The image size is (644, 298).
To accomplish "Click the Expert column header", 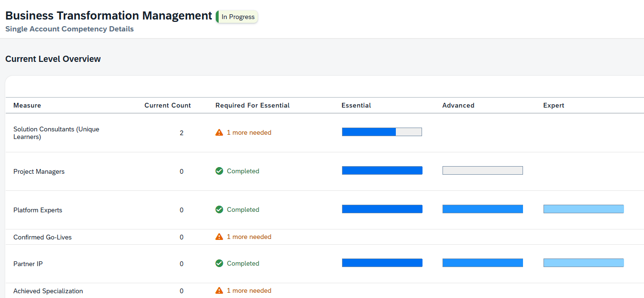I will click(553, 105).
